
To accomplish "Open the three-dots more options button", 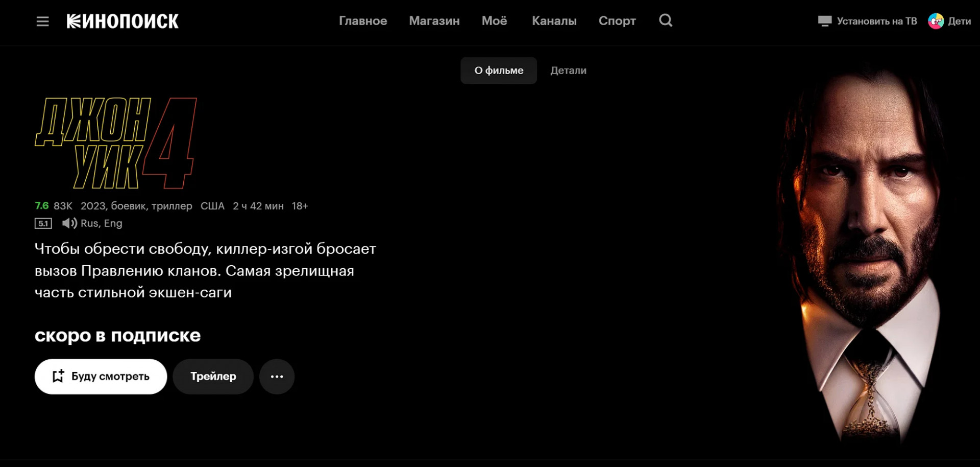I will pyautogui.click(x=277, y=377).
